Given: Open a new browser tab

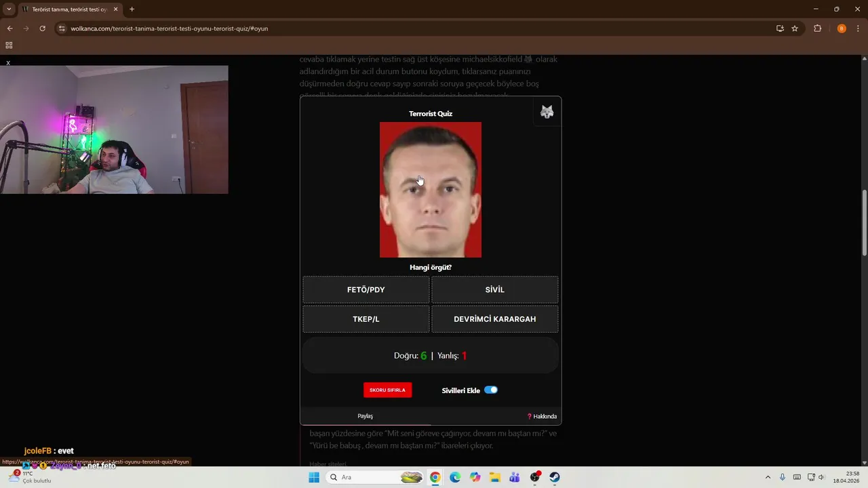Looking at the screenshot, I should click(132, 9).
